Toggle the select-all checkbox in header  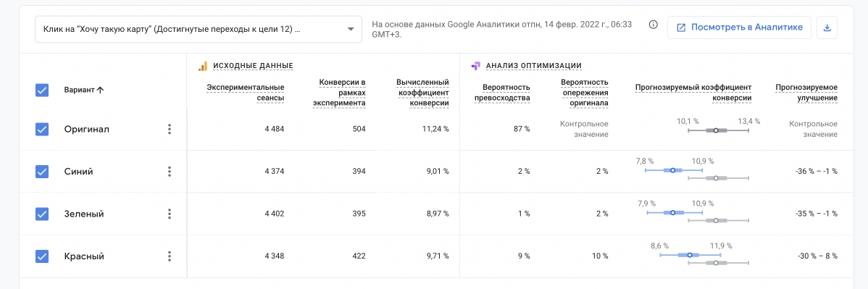[42, 90]
